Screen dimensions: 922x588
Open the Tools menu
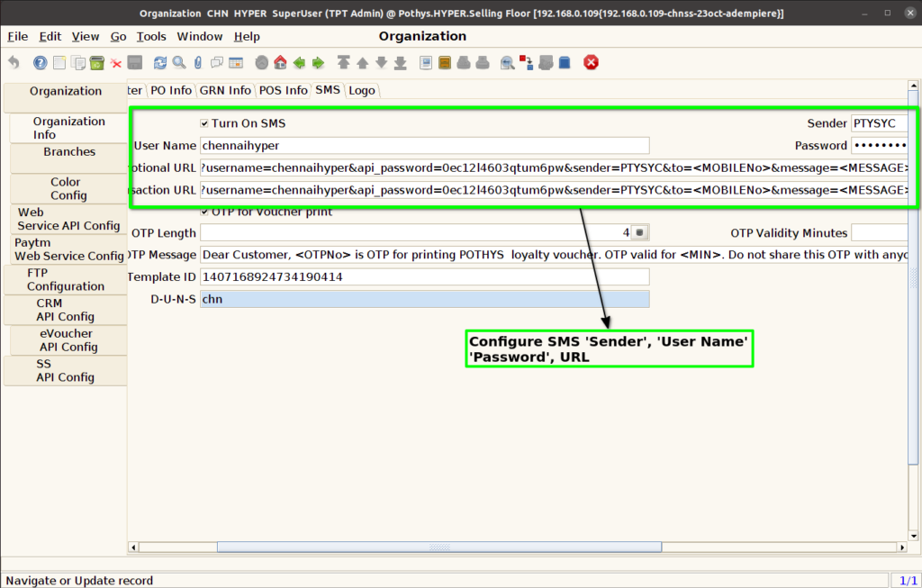pos(151,36)
